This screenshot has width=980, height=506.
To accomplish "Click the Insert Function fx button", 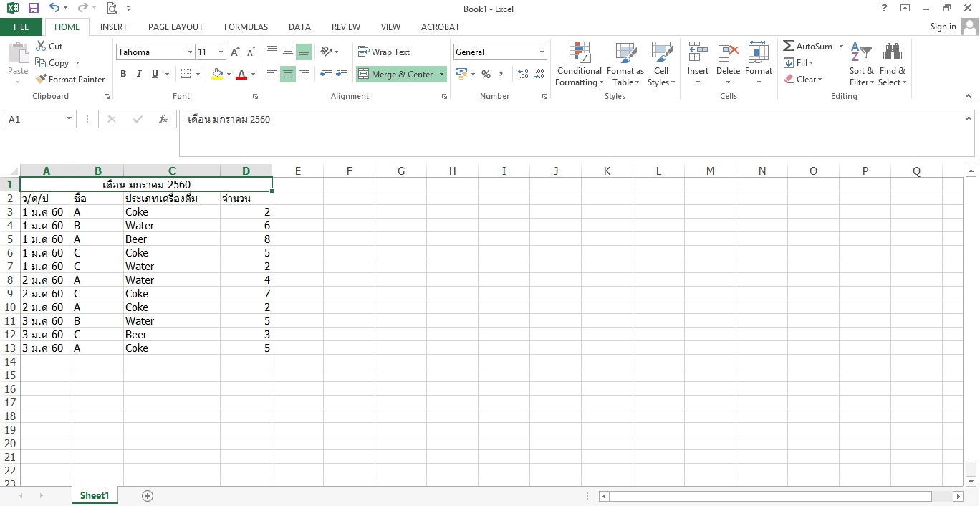I will tap(163, 120).
